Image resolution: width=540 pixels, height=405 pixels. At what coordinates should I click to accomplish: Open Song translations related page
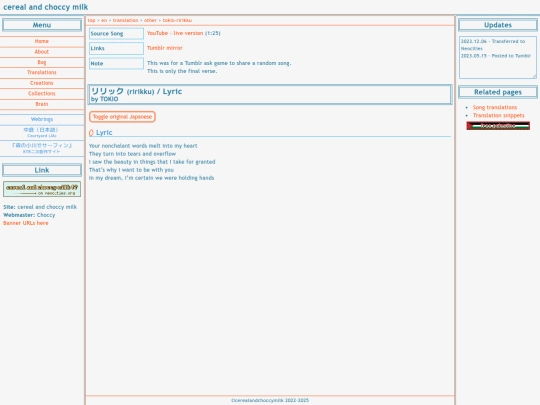tap(495, 107)
